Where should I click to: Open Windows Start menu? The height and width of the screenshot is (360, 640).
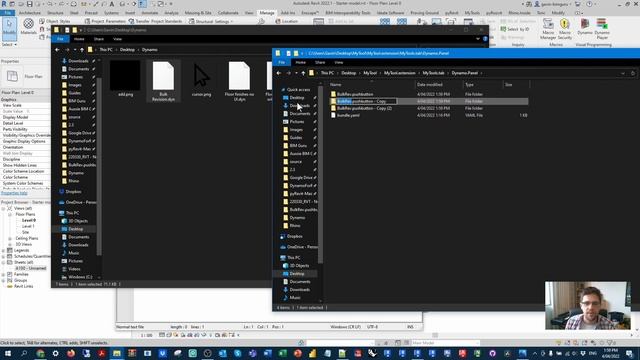pyautogui.click(x=7, y=353)
